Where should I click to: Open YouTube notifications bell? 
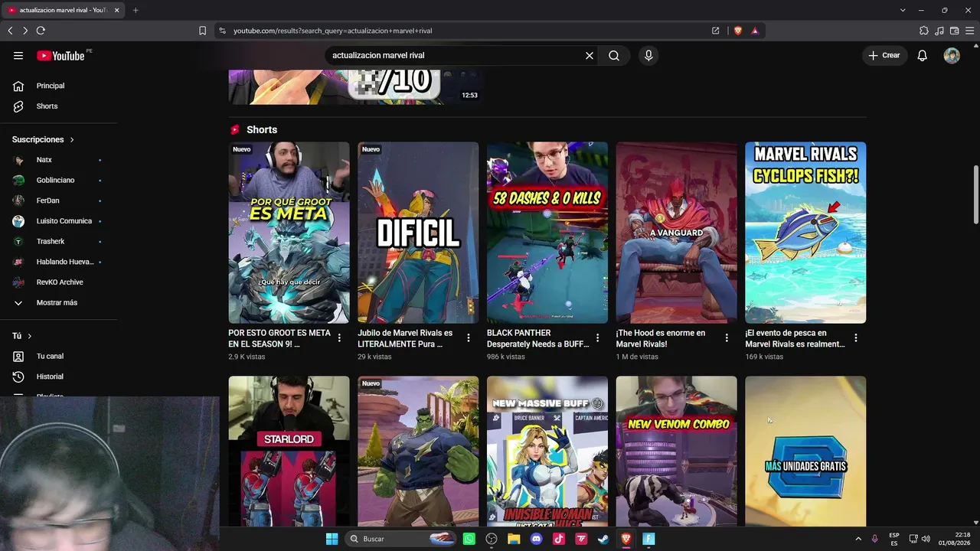coord(923,56)
